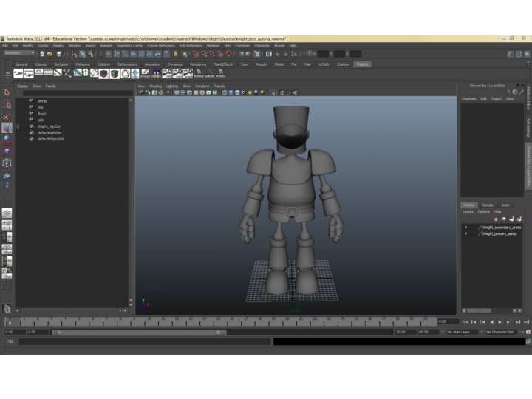Open the Animation menu set dropdown
Screen dimensions: 532x399
pos(18,53)
